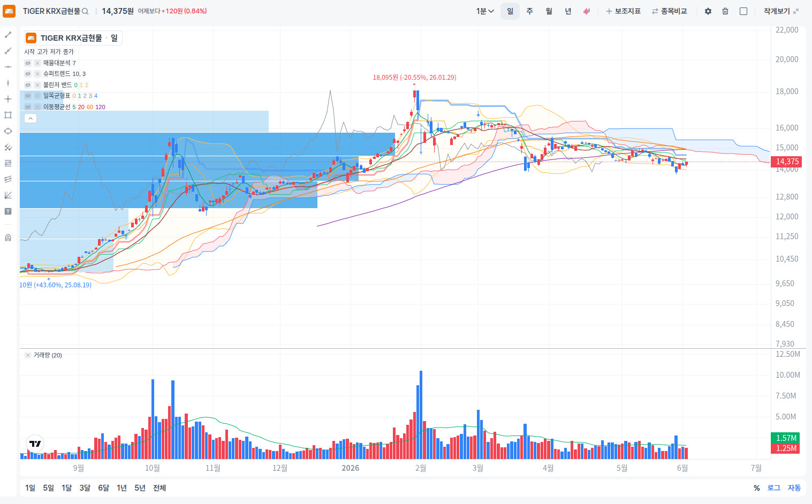Collapse the indicator legend list
This screenshot has height=504, width=812.
[31, 118]
